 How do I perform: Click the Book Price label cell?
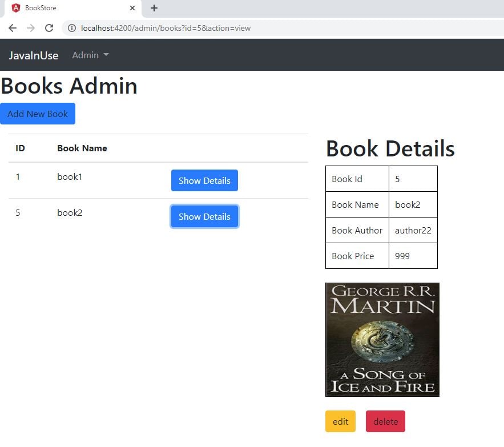coord(357,256)
